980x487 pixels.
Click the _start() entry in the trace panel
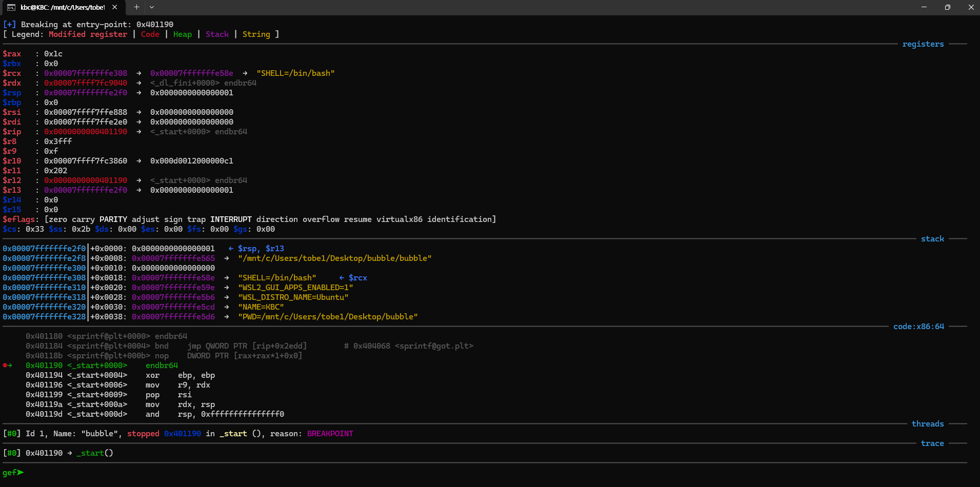95,453
